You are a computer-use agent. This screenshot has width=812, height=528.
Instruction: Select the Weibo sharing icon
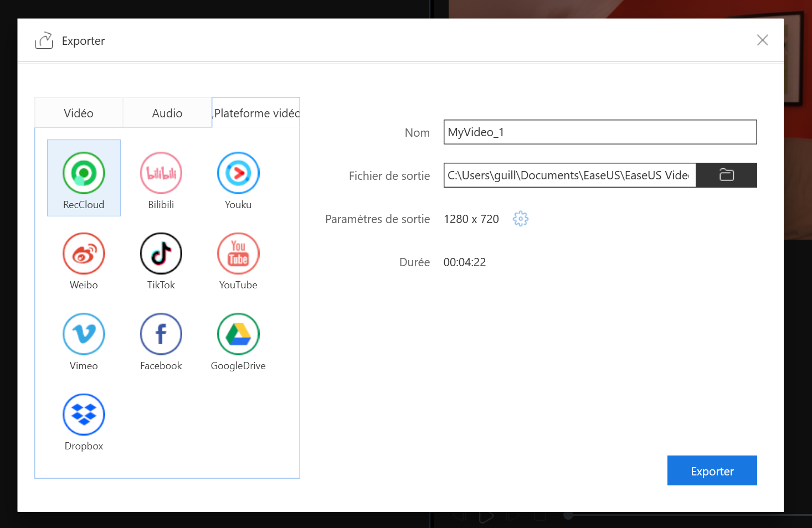[x=84, y=253]
